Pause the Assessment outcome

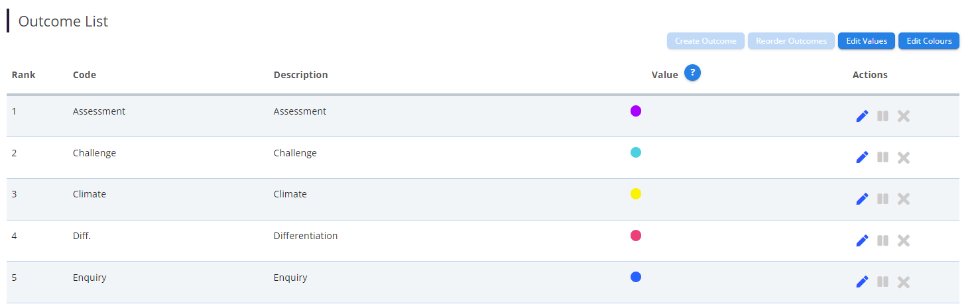coord(883,117)
